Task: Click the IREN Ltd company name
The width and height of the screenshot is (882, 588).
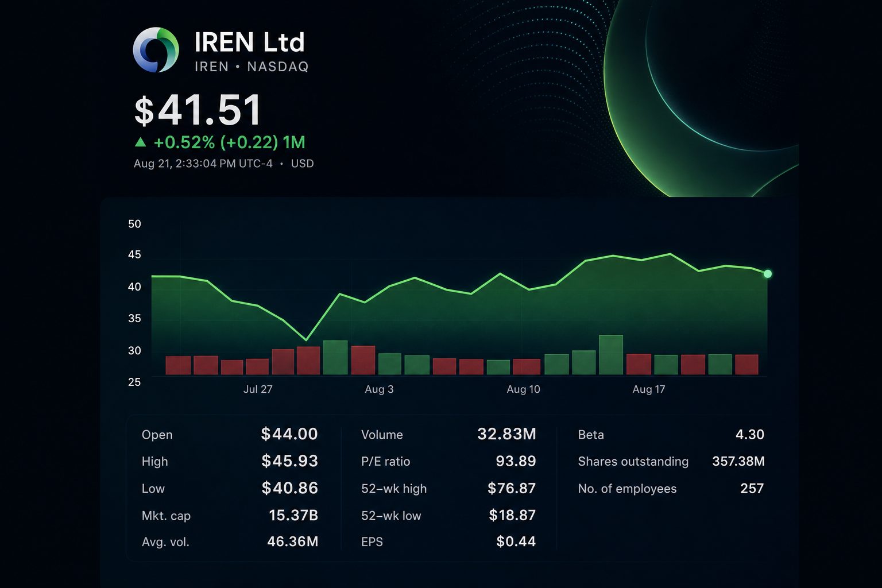Action: [250, 42]
